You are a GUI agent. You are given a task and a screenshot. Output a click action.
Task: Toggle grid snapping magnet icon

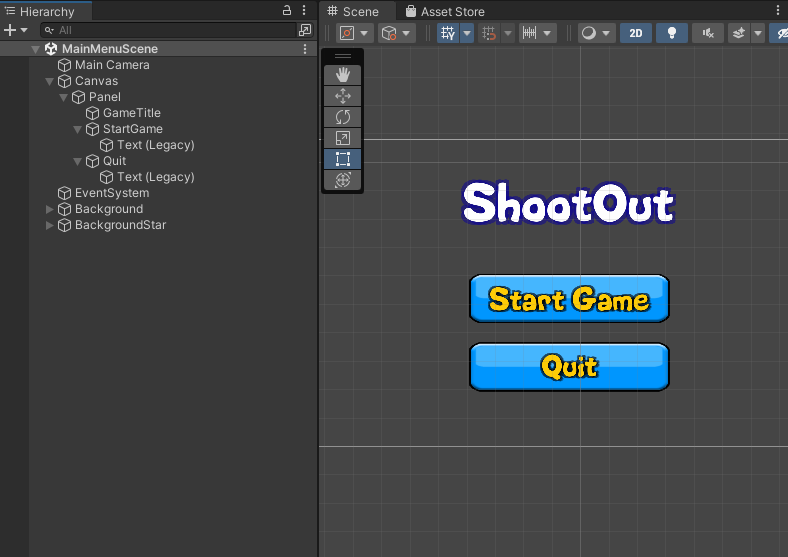[488, 33]
